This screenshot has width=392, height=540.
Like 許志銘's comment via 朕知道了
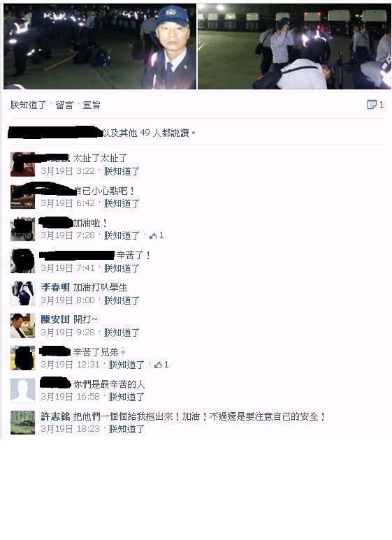(x=126, y=429)
